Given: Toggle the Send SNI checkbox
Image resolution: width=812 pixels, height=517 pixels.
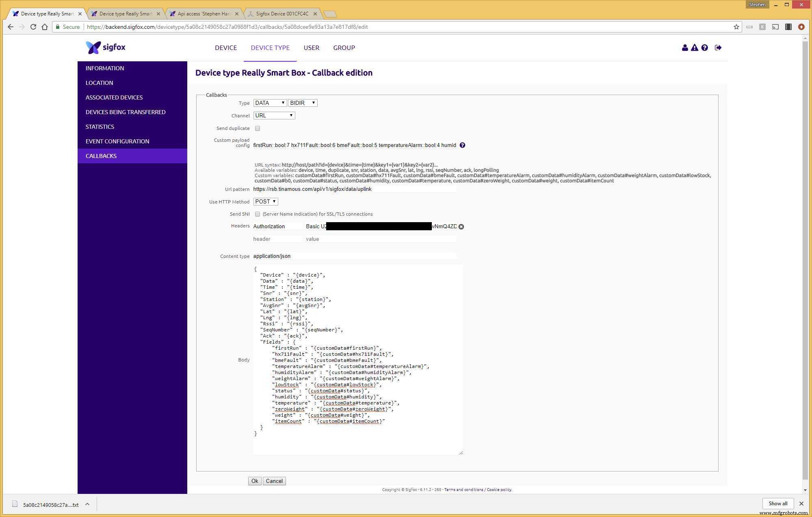Looking at the screenshot, I should tap(258, 214).
